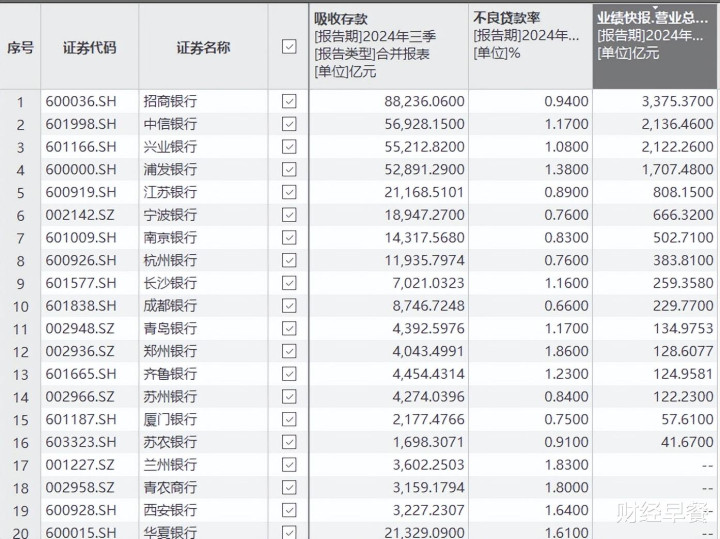Select deposit value 88,236.0600
The image size is (720, 539).
[424, 101]
